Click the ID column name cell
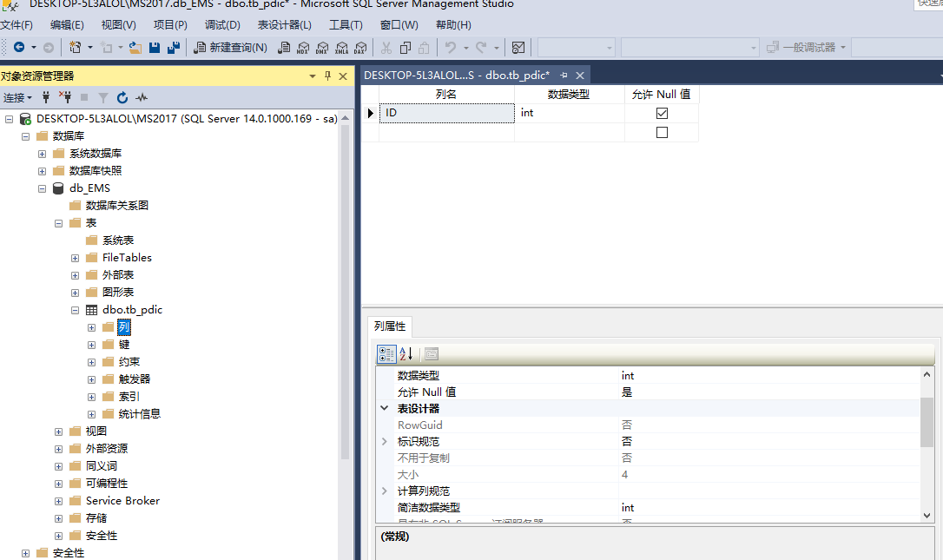Screen dimensions: 943x560 pos(447,113)
